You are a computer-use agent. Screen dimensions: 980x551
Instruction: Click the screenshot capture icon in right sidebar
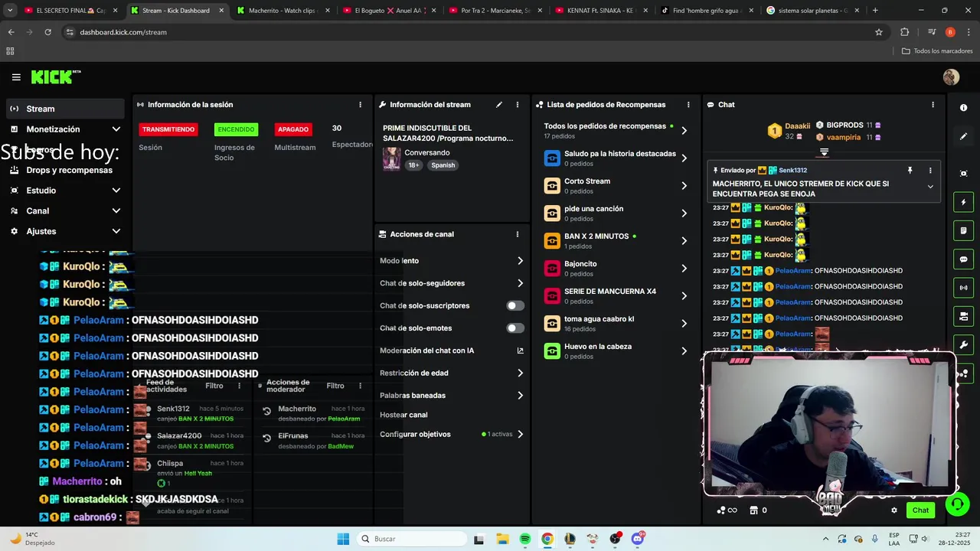963,174
